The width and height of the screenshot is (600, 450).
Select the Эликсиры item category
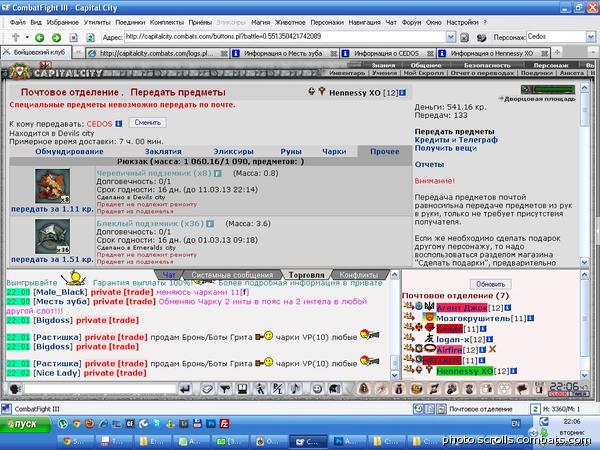pyautogui.click(x=233, y=152)
